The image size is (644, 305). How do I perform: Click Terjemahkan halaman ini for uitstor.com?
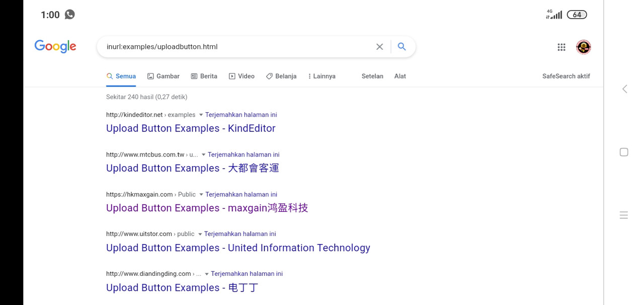coord(240,234)
